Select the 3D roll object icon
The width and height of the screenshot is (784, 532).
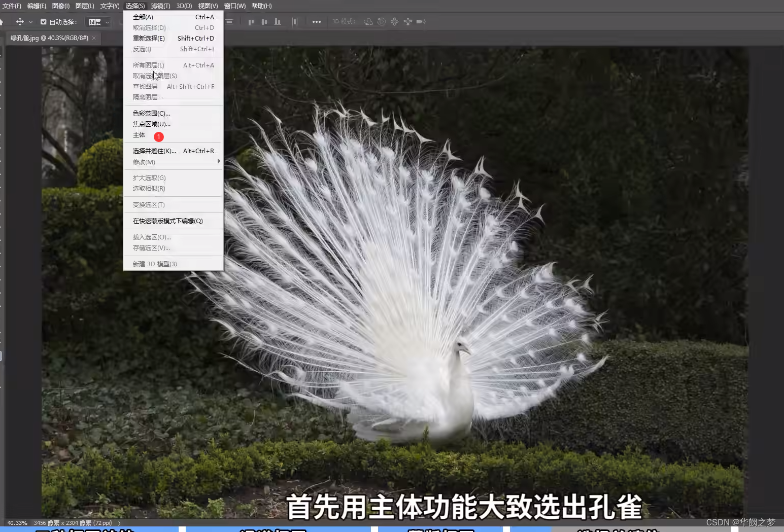pyautogui.click(x=382, y=22)
